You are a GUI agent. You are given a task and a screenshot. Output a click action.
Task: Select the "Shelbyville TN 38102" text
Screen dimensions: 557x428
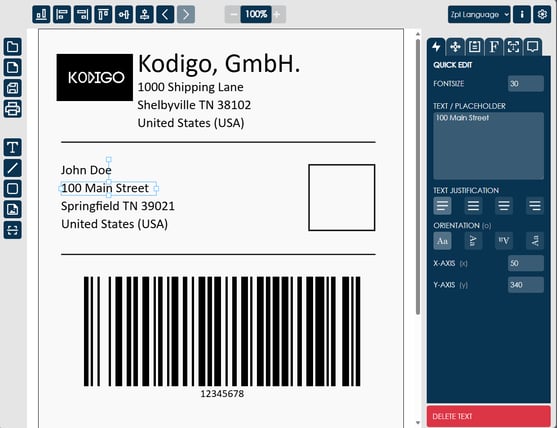click(x=194, y=105)
